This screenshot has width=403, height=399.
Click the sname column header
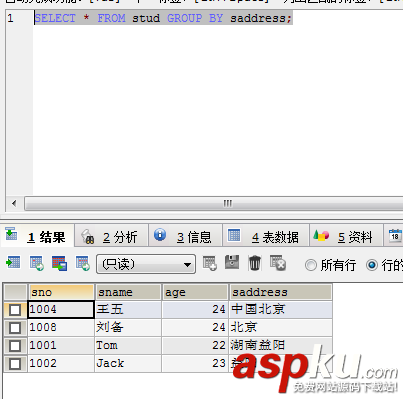[128, 292]
